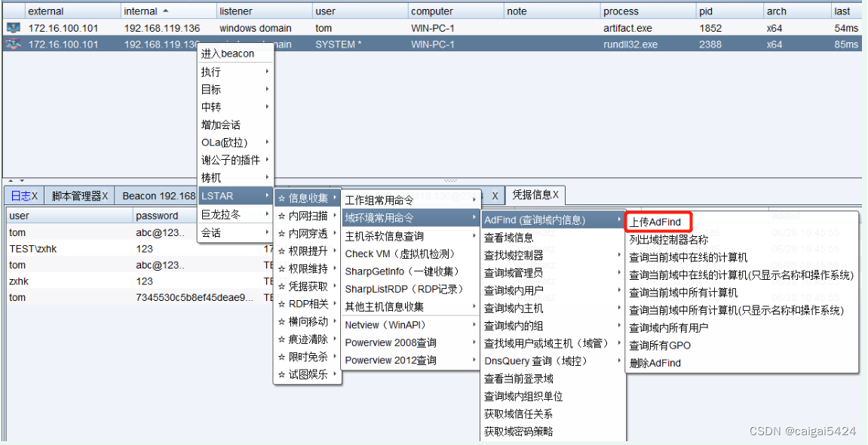Expand 查询域管理员 submenu
868x445 pixels.
pos(552,274)
